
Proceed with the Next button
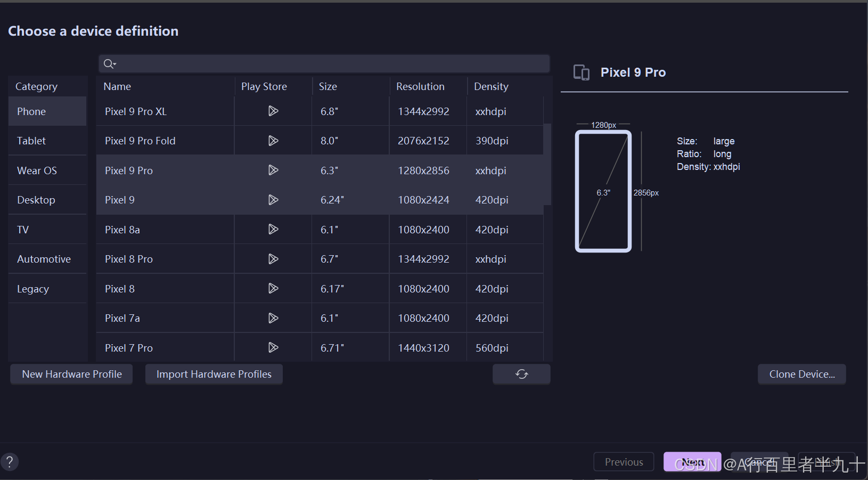coord(692,462)
